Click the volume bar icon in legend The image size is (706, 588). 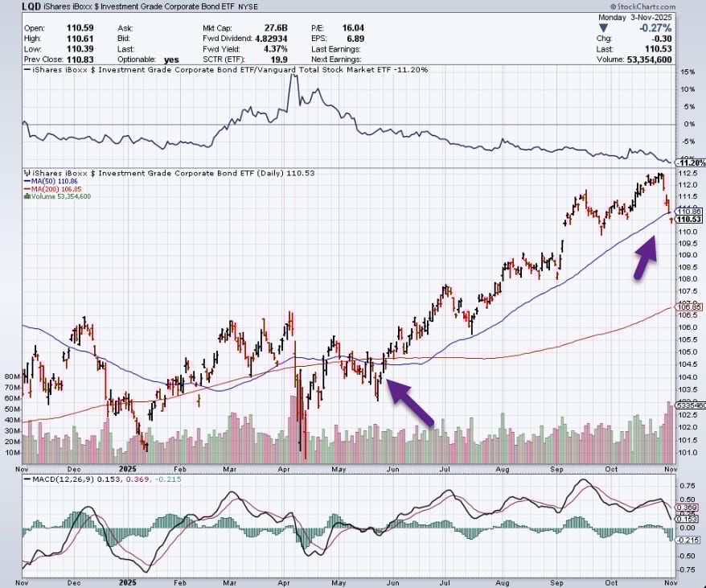pyautogui.click(x=27, y=196)
